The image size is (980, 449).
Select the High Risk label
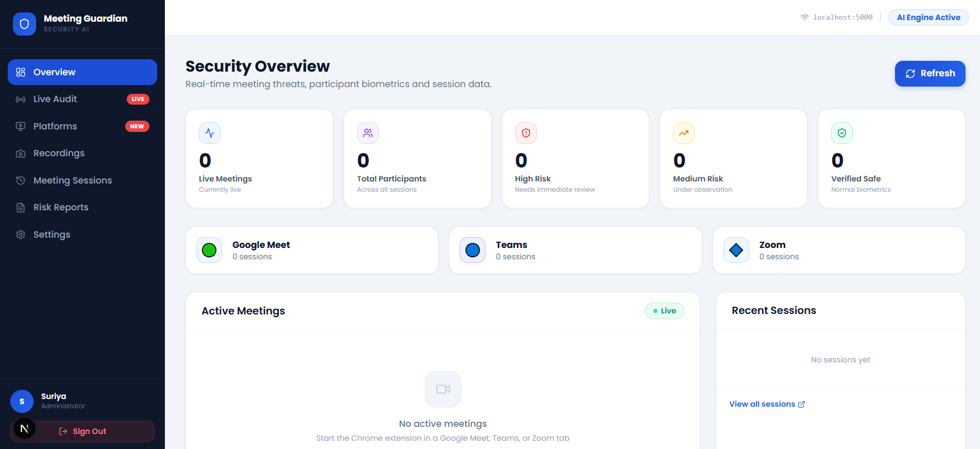pos(533,179)
